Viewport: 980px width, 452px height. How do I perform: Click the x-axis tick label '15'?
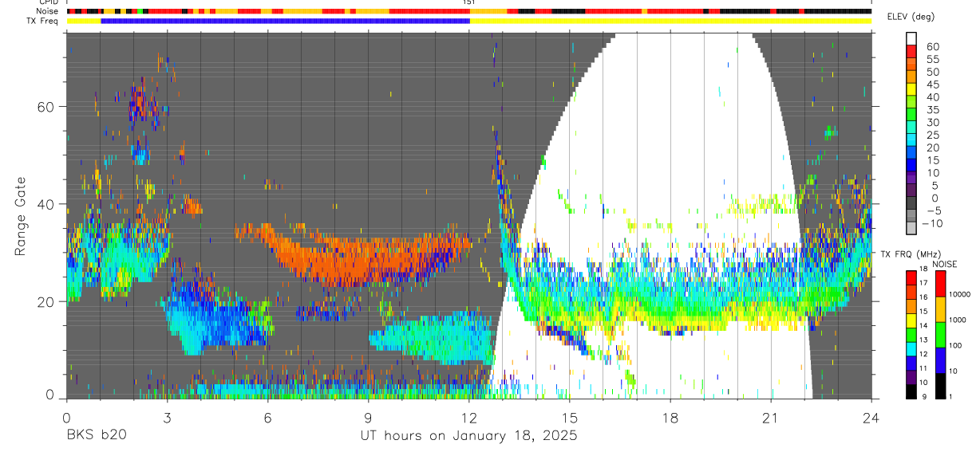point(570,417)
